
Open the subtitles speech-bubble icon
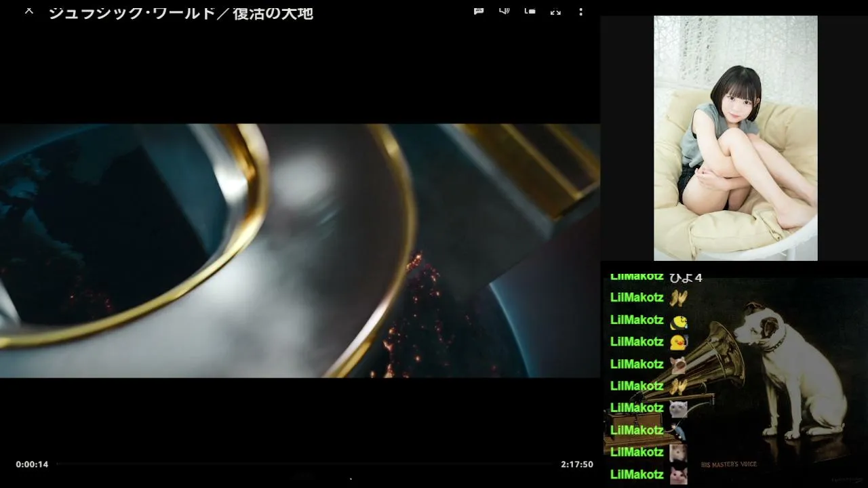coord(479,11)
